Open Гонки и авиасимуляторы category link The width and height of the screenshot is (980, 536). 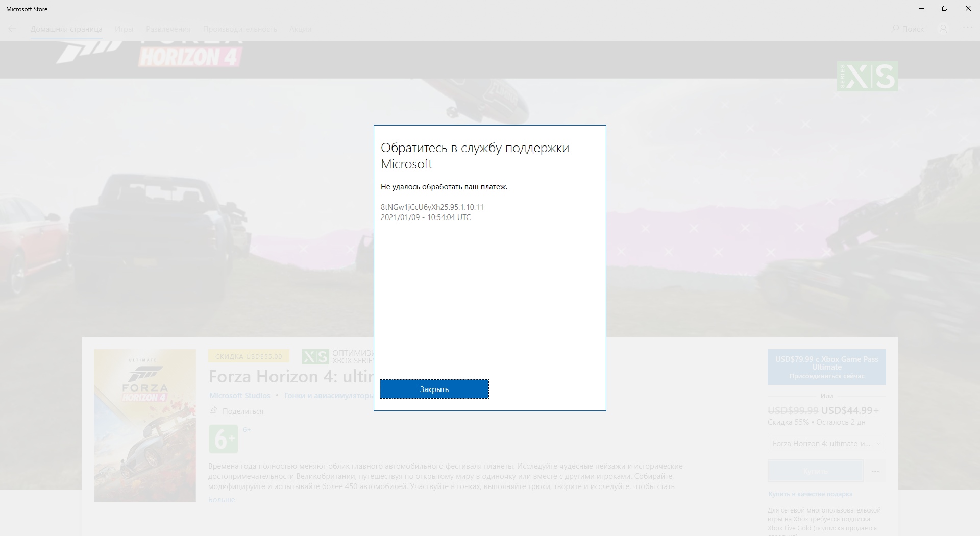click(x=329, y=396)
